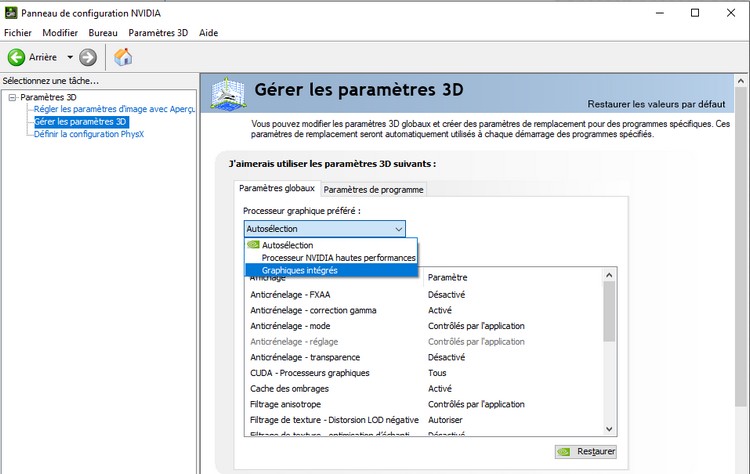Maximize the NVIDIA control panel window
The height and width of the screenshot is (474, 750).
click(x=695, y=13)
